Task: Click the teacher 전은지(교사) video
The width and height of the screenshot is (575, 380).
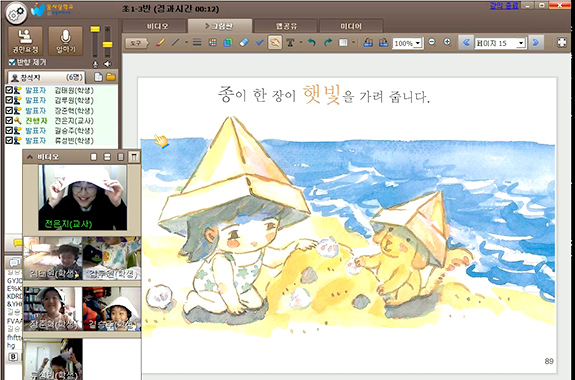Action: coord(83,197)
